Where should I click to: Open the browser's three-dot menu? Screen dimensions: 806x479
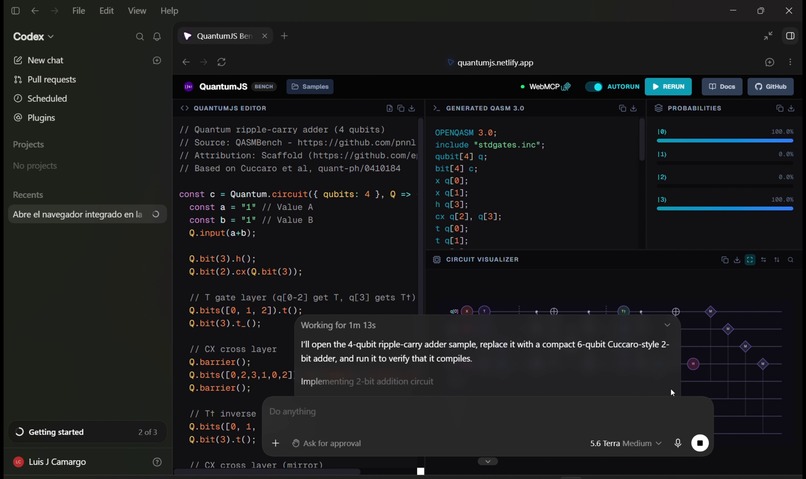click(x=790, y=62)
